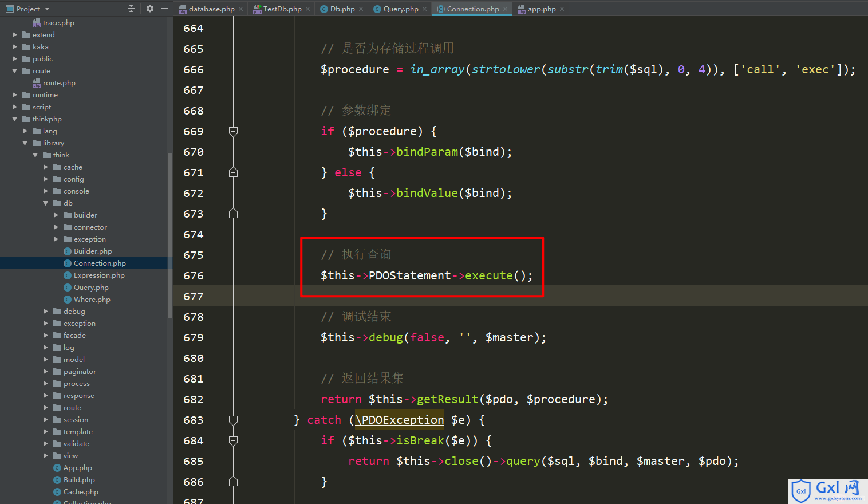Close the Query.php tab
The image size is (868, 504).
pos(425,9)
